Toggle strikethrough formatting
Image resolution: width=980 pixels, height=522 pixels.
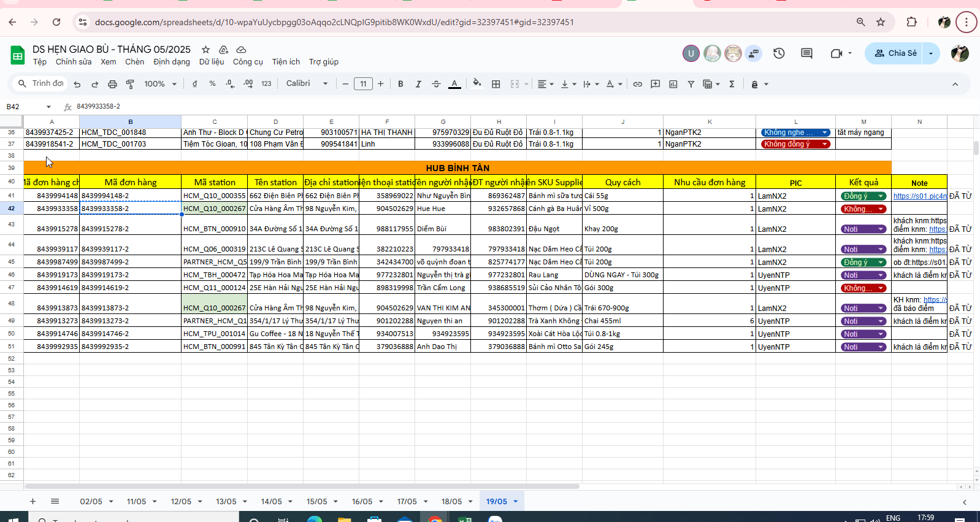pos(436,84)
